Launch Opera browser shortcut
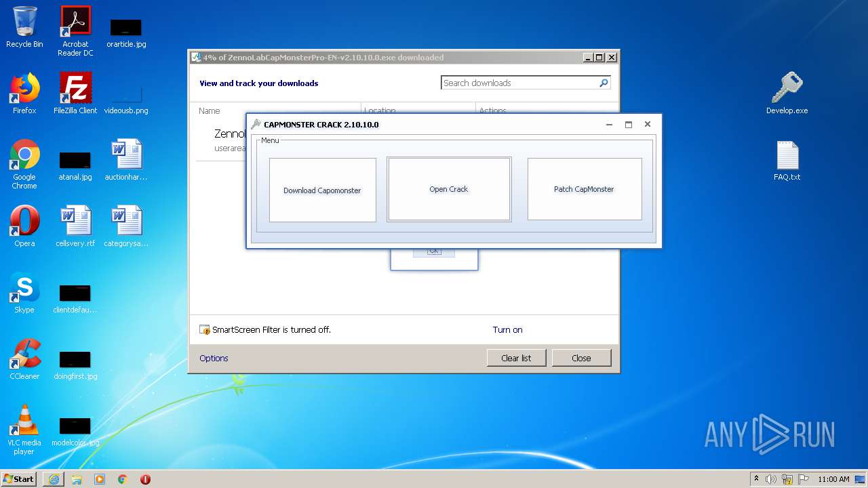 tap(24, 226)
